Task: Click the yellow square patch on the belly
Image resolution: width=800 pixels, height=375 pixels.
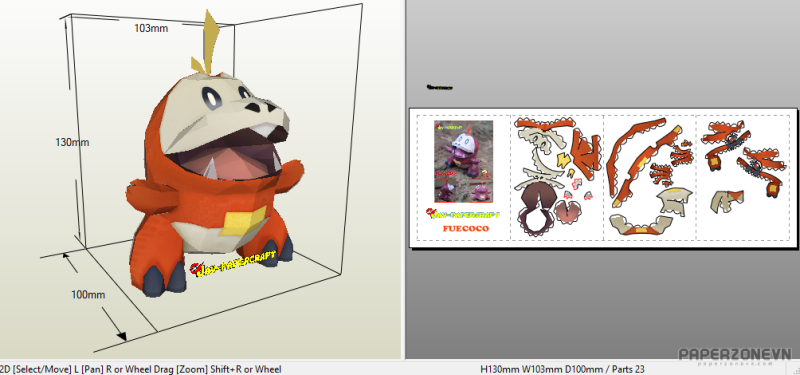Action: tap(242, 222)
